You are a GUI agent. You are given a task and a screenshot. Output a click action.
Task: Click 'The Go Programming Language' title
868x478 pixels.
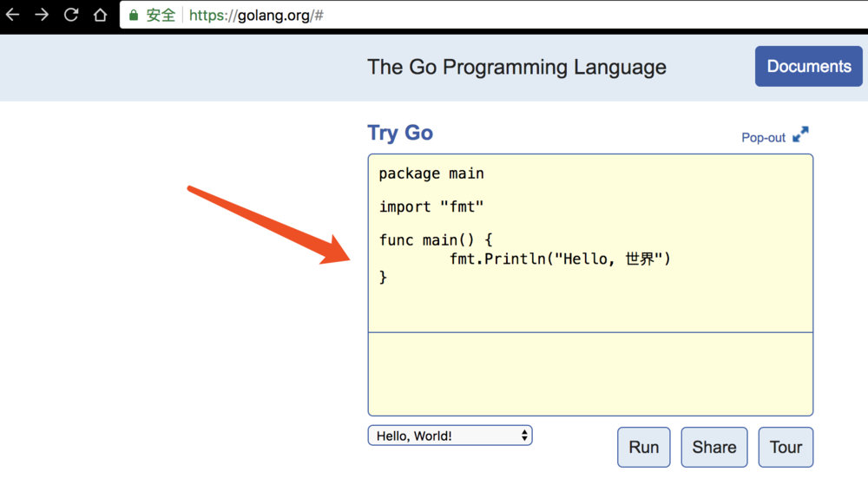click(x=517, y=67)
